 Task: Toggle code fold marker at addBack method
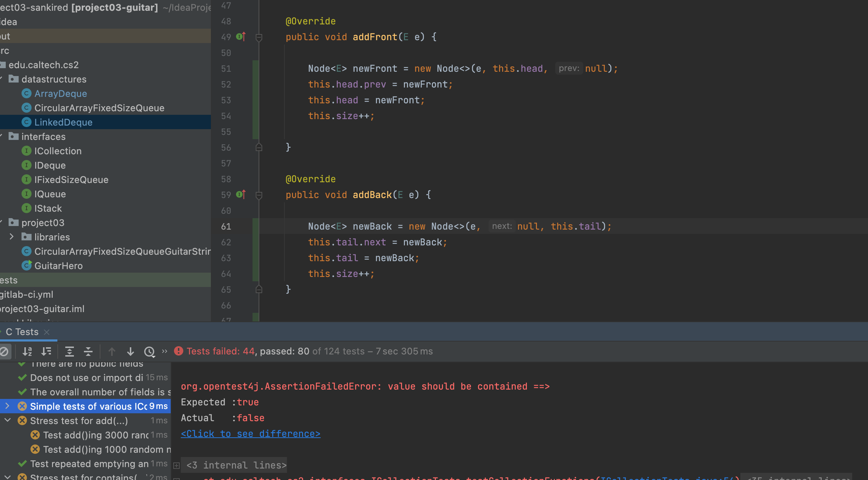pyautogui.click(x=259, y=195)
